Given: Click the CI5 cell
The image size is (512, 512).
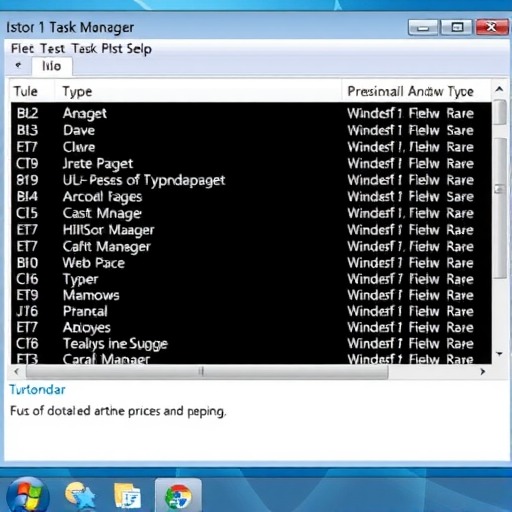Looking at the screenshot, I should pyautogui.click(x=27, y=213).
